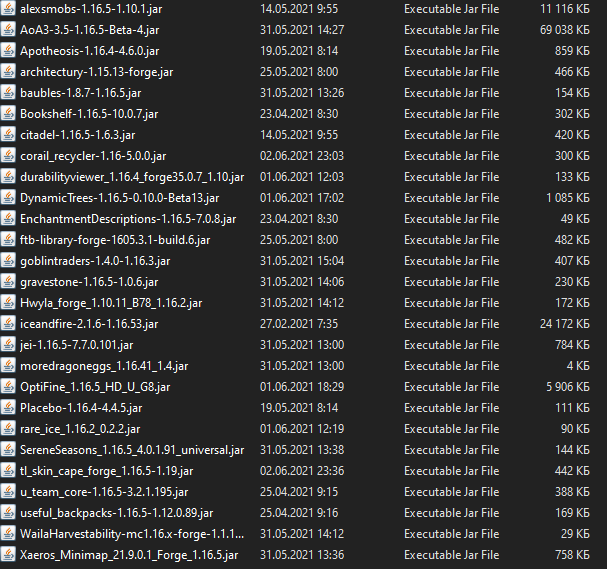Select file name Xaeros_Minimap_21.9.0.1_Forge_1.16.5.jar
607x569 pixels.
(129, 555)
